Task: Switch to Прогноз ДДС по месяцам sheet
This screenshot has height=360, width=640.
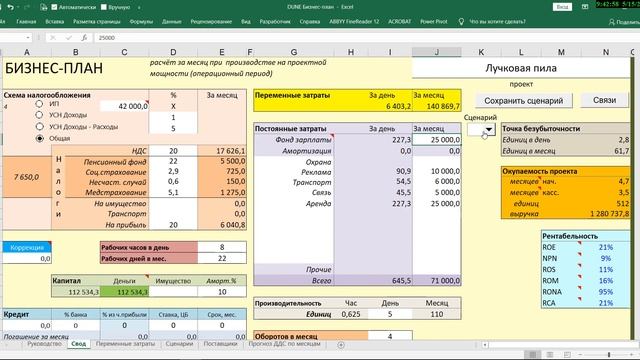Action: [x=284, y=344]
